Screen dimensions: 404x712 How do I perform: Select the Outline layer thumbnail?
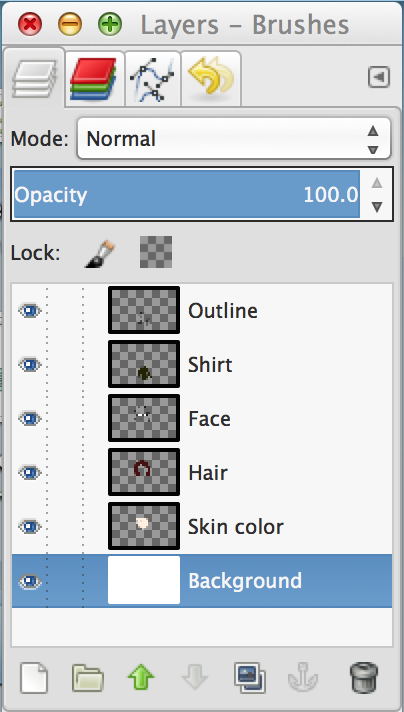(x=144, y=310)
